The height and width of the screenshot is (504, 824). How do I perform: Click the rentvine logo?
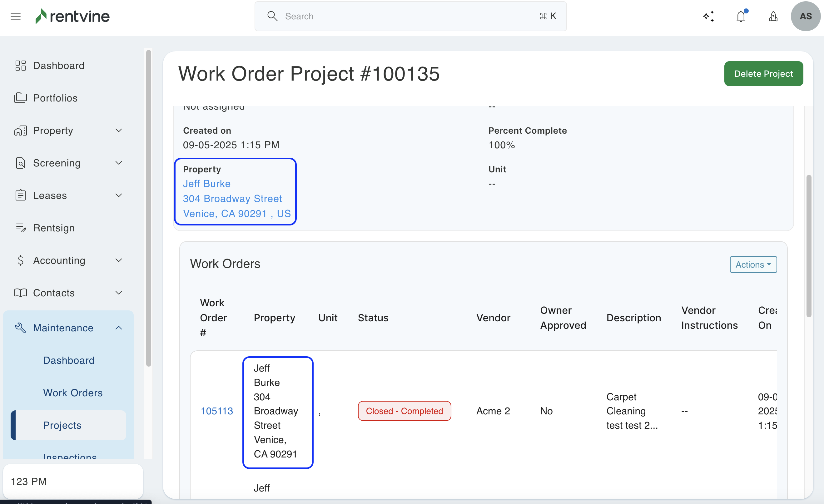(x=72, y=16)
